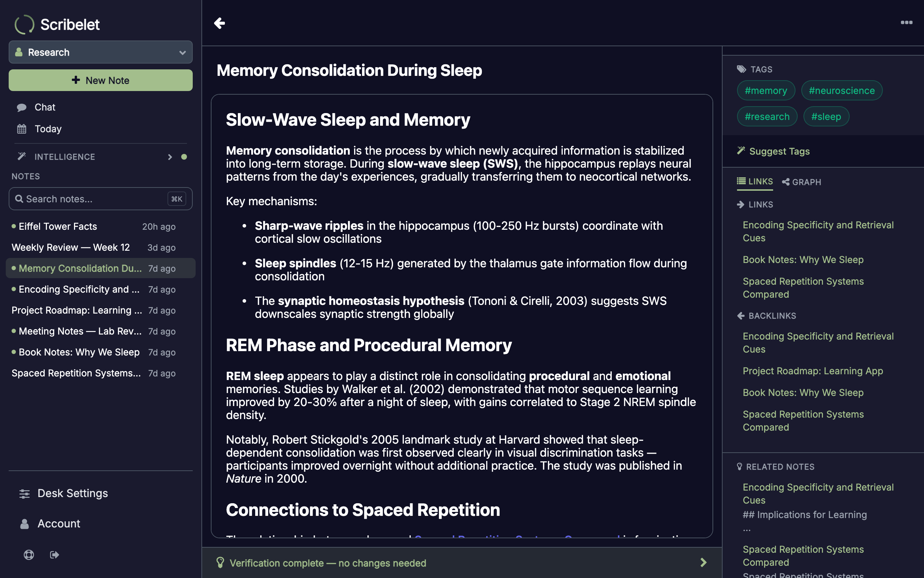Image resolution: width=924 pixels, height=578 pixels.
Task: Open the Project Roadmap: Learning note in list
Action: [x=101, y=310]
